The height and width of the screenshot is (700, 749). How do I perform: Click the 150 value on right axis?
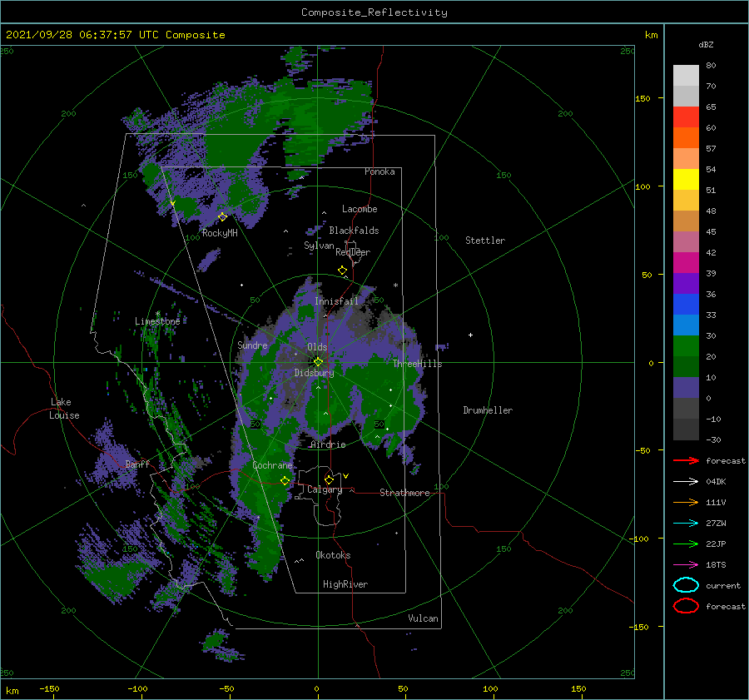(x=642, y=98)
